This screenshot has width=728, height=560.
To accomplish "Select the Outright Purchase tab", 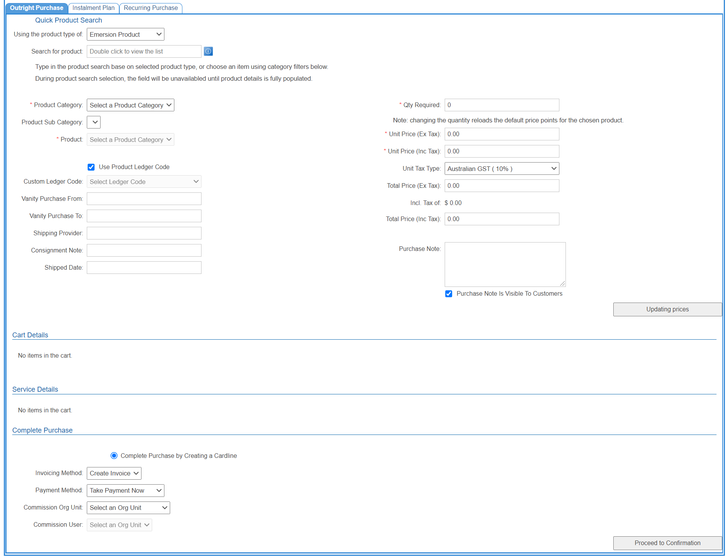I will 37,8.
